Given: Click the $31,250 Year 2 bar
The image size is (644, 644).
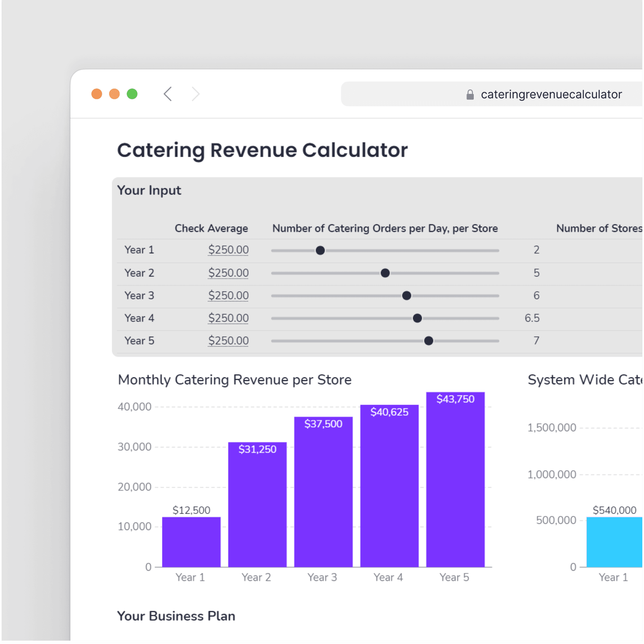Looking at the screenshot, I should tap(258, 505).
